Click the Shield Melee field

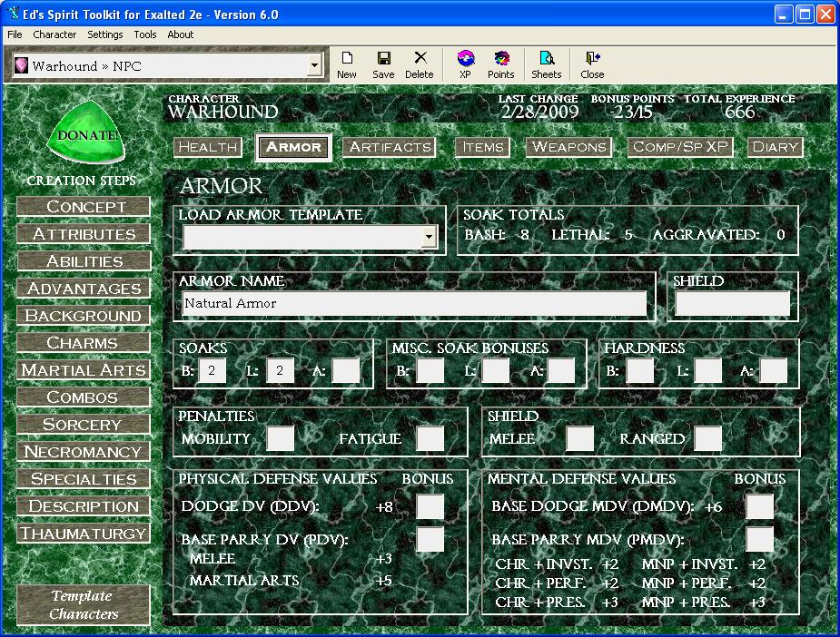tap(579, 439)
